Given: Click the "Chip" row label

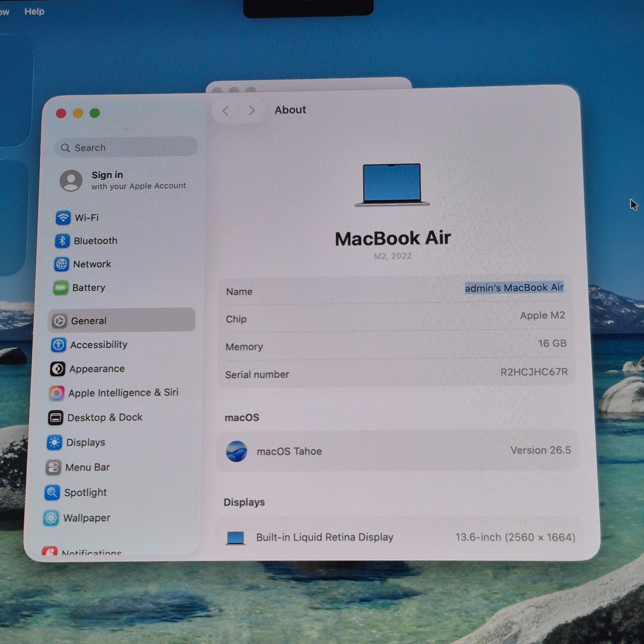Looking at the screenshot, I should coord(236,319).
